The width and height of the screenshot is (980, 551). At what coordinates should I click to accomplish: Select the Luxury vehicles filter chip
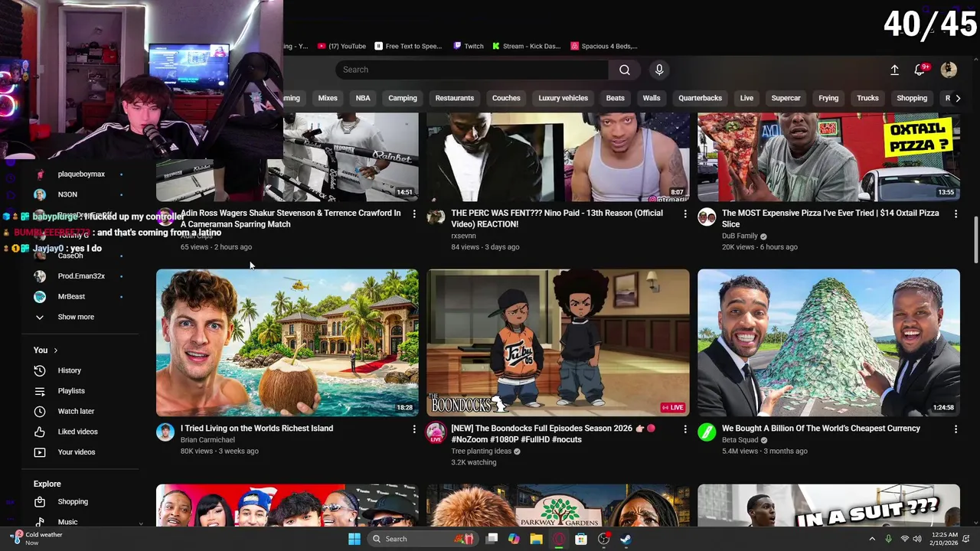coord(563,98)
